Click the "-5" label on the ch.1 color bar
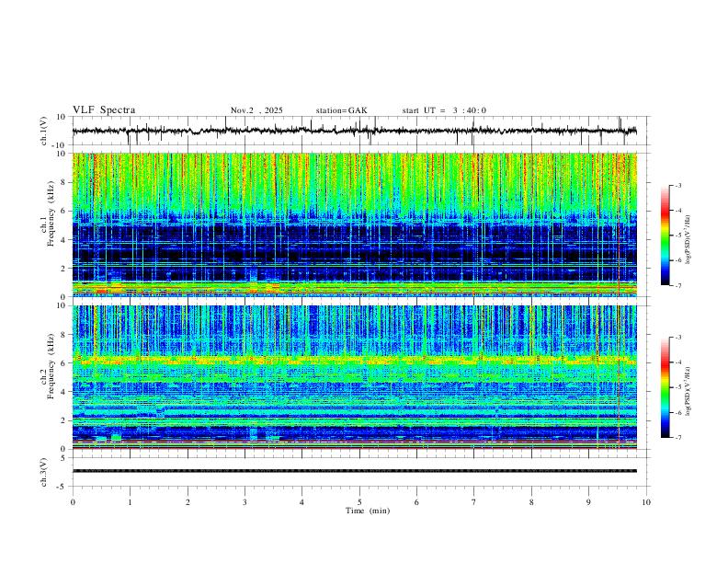This screenshot has width=728, height=563. pyautogui.click(x=677, y=236)
